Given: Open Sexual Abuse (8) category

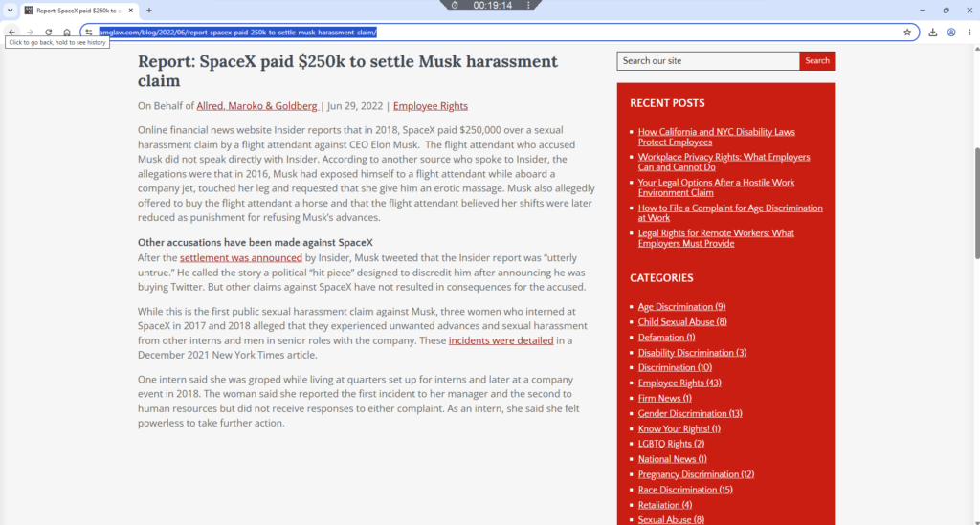Looking at the screenshot, I should coord(671,519).
